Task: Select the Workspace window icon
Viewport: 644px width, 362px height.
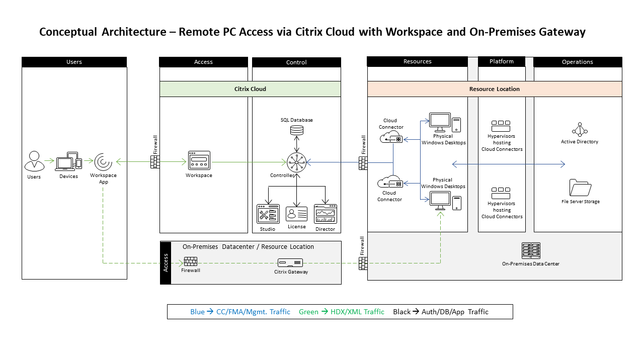Action: (199, 160)
